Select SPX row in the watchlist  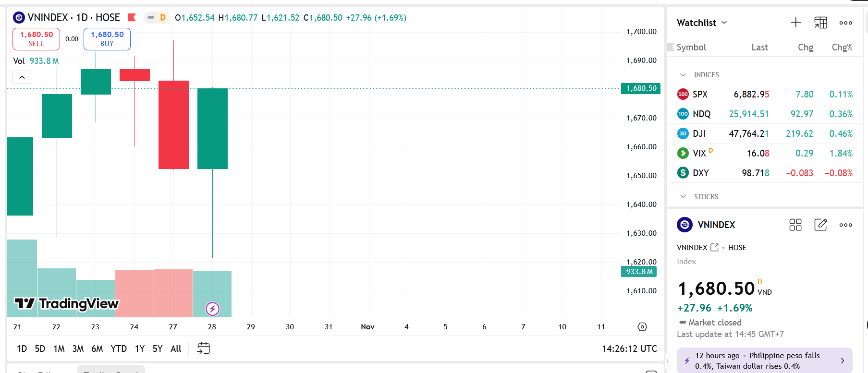(x=765, y=95)
